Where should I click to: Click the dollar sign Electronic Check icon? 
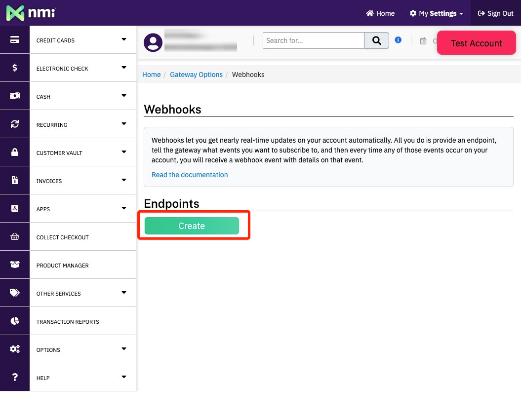tap(15, 68)
